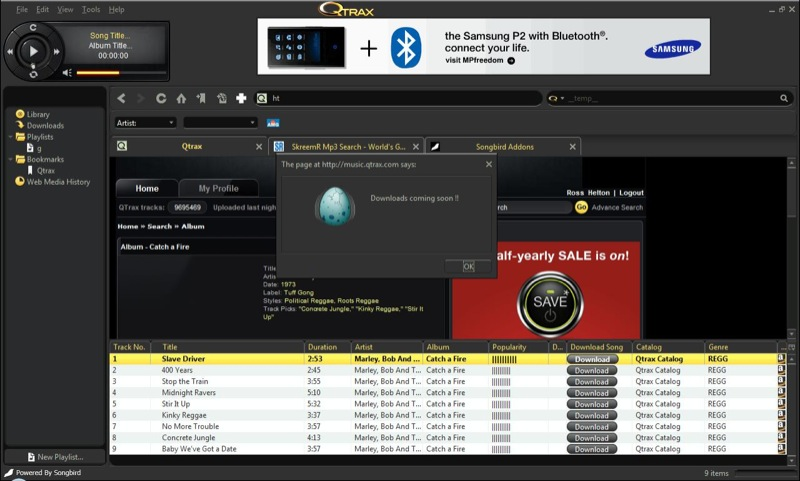Sort by the Popularity column header
The image size is (800, 481).
click(518, 347)
